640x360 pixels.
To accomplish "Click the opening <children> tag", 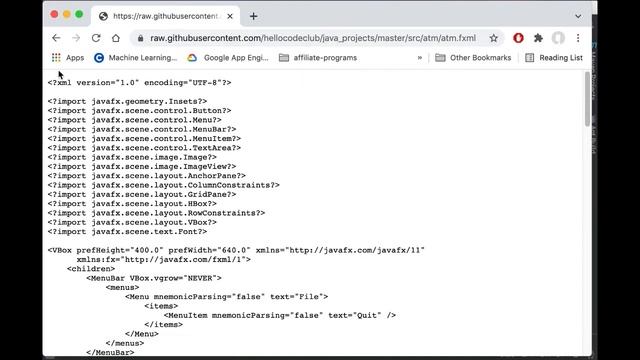I will click(91, 269).
